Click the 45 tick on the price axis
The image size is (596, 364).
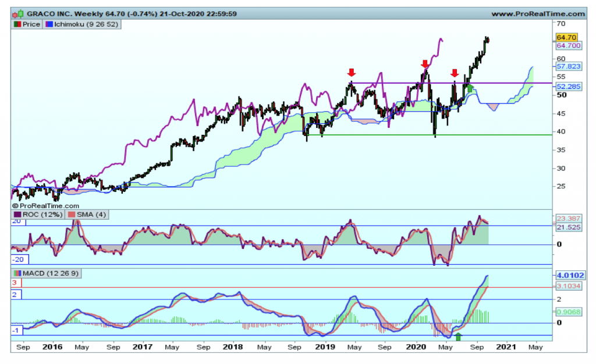click(x=560, y=113)
